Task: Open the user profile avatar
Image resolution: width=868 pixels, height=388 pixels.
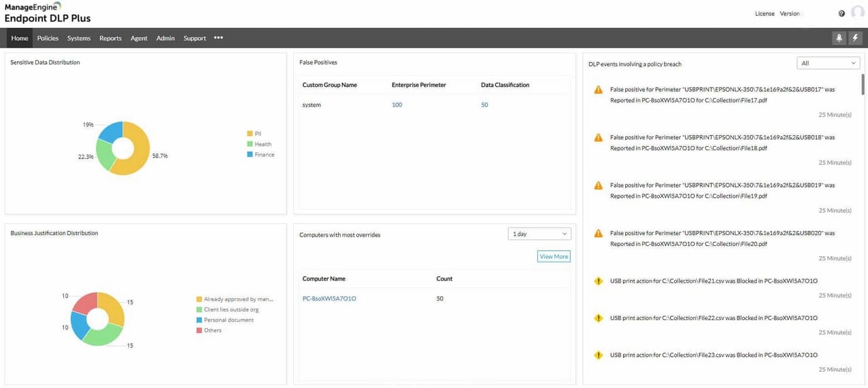Action: [x=857, y=13]
